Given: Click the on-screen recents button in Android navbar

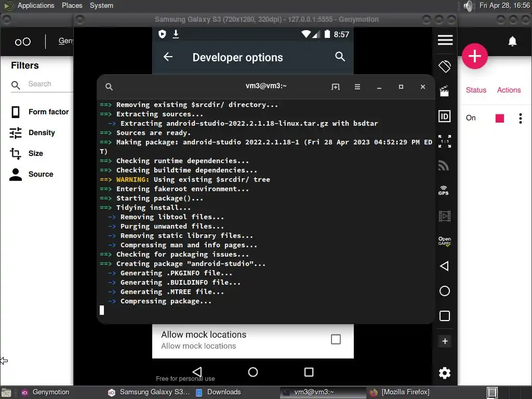Looking at the screenshot, I should point(309,372).
